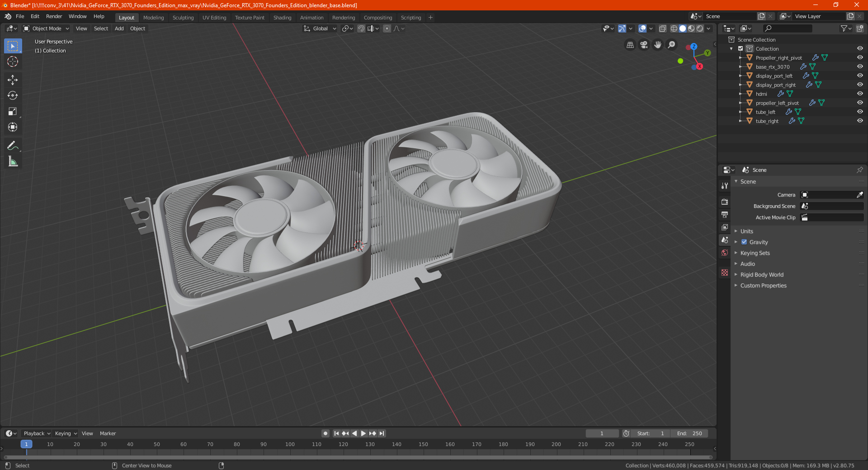Open the Keying dropdown in timeline
The image size is (868, 470).
(x=66, y=433)
